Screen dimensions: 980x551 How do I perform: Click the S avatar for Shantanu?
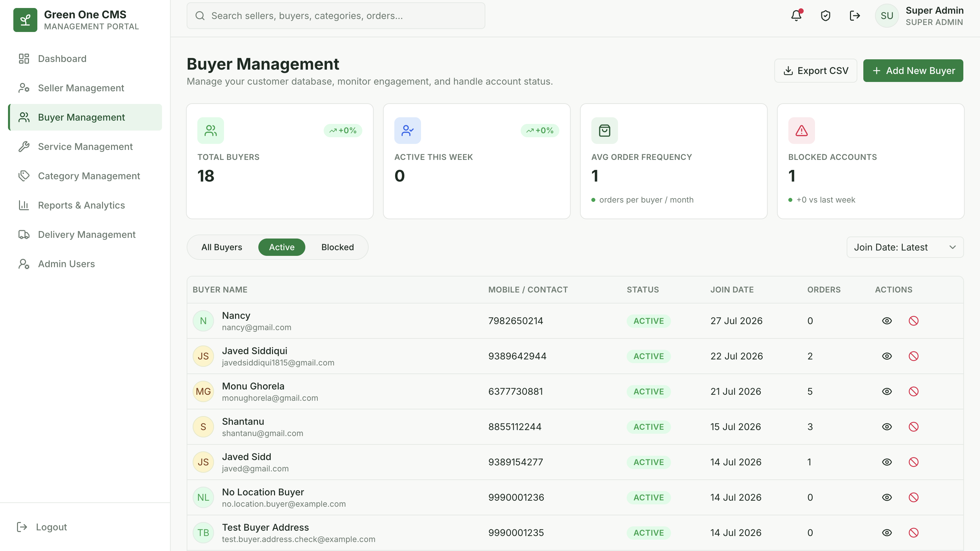pyautogui.click(x=203, y=427)
